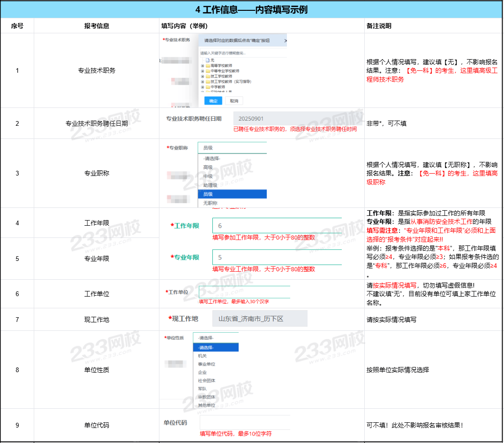Choose 中级 in 专业职称 list
Viewport: 504px width, 443px height.
coord(232,176)
